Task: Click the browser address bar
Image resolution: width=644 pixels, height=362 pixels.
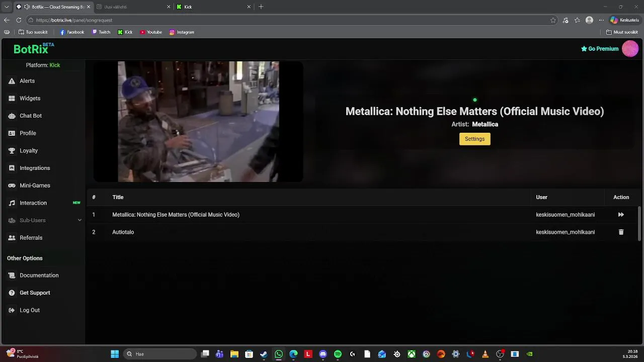Action: [292, 20]
